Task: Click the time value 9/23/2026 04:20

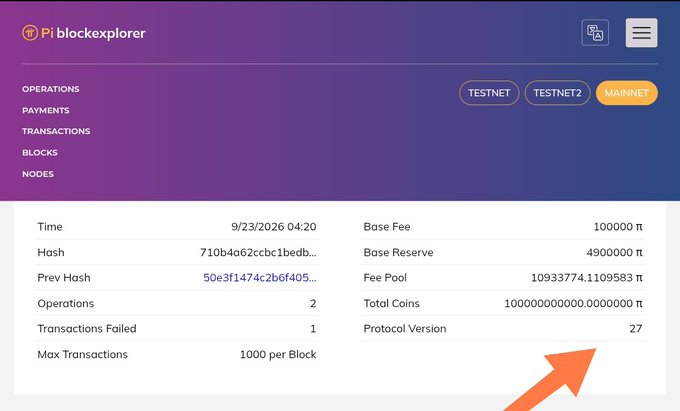Action: [274, 227]
